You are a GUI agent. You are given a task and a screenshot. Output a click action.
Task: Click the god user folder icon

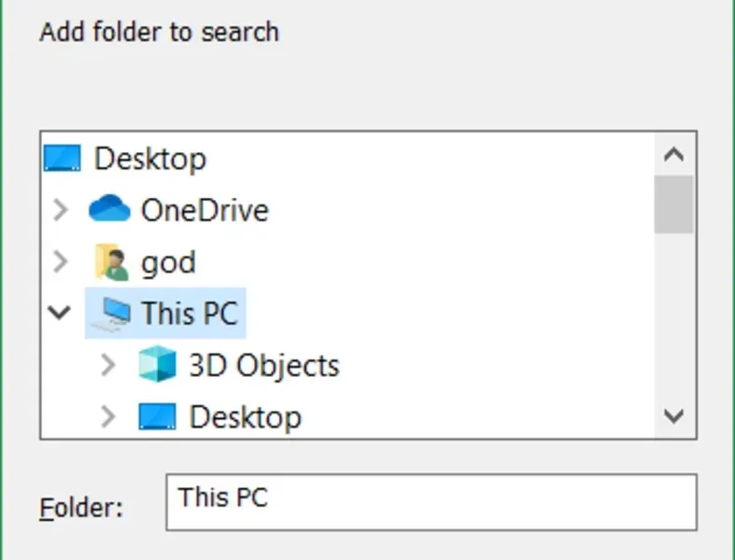[x=111, y=262]
